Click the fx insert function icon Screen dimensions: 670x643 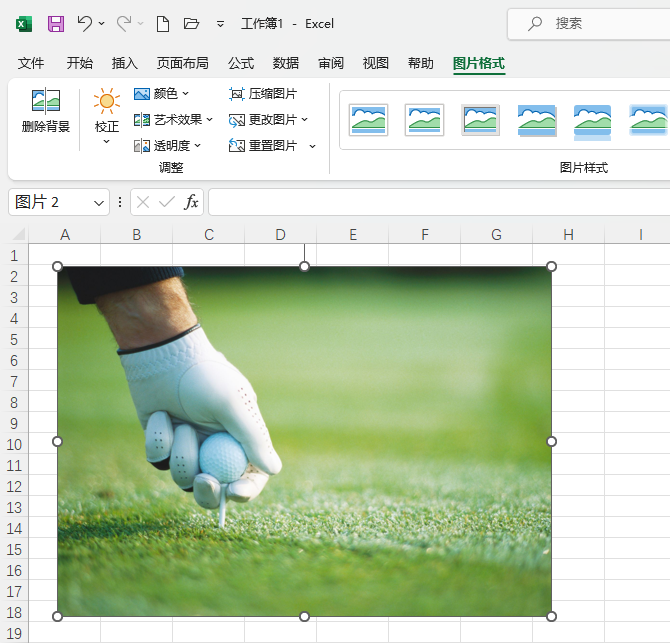coord(191,202)
